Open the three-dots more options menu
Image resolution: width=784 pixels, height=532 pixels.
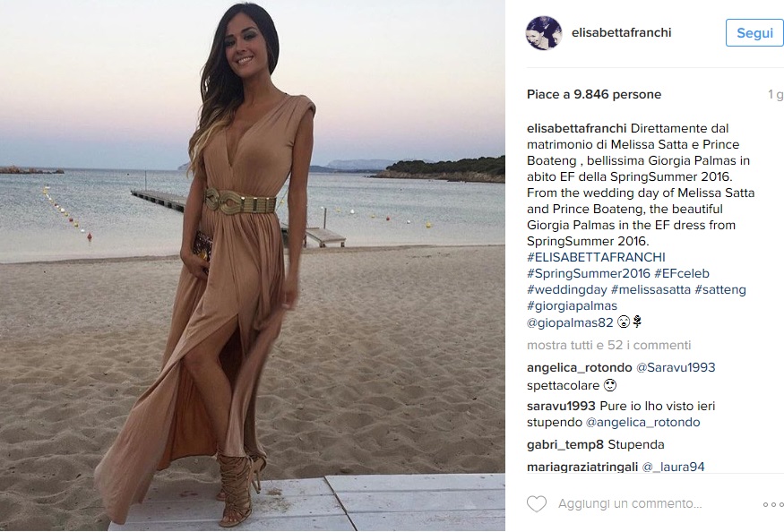coord(773,504)
